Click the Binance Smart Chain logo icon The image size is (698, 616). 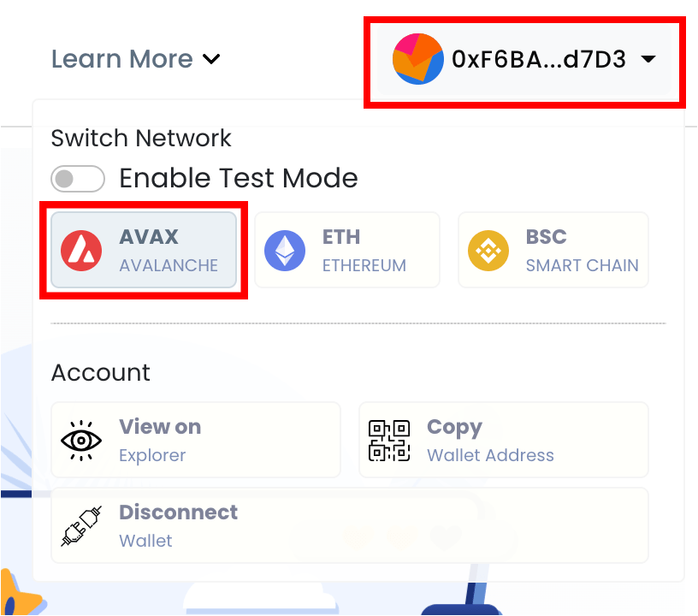click(x=488, y=251)
